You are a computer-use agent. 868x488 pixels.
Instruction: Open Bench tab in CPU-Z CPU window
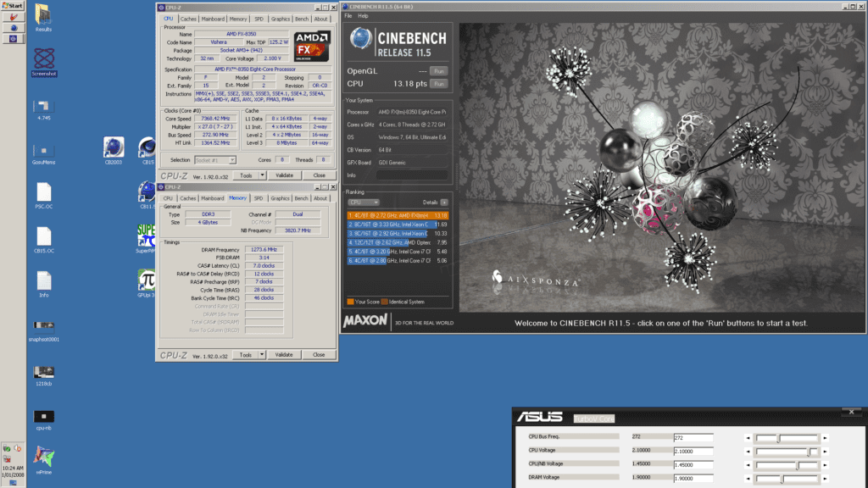[302, 19]
